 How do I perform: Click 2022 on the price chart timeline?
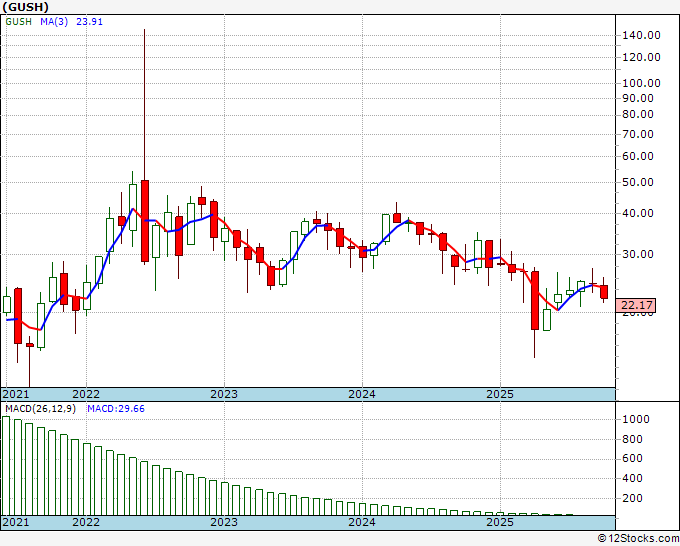(x=86, y=394)
